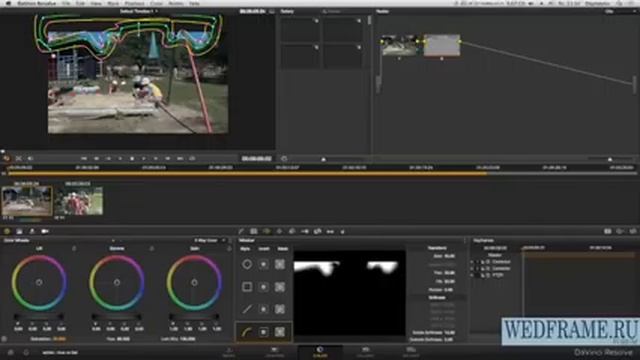Open the Tracker palette icon

click(x=279, y=231)
